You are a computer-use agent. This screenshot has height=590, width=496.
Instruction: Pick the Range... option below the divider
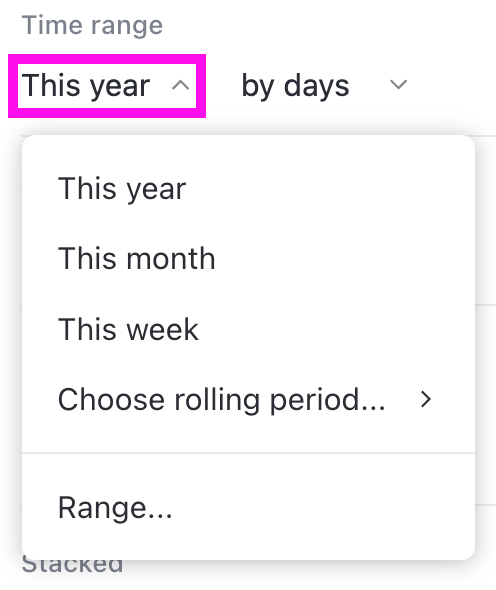tap(248, 508)
